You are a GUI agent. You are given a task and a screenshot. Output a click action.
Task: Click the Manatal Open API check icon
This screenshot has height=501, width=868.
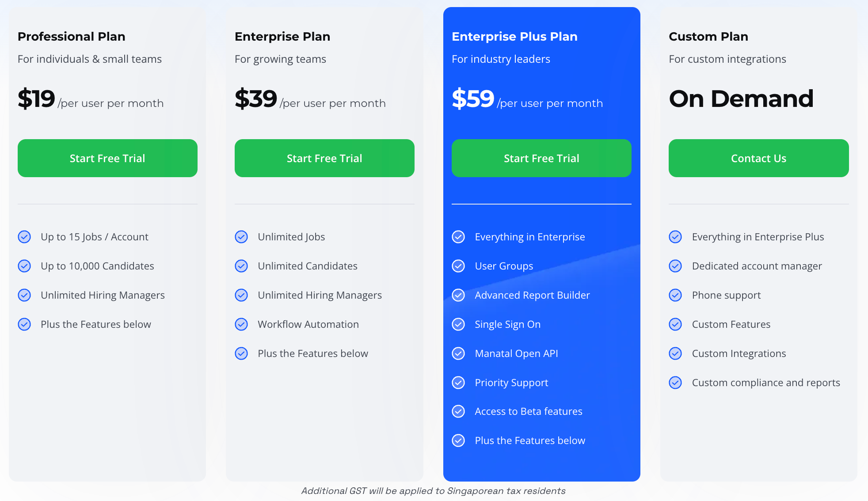tap(459, 353)
